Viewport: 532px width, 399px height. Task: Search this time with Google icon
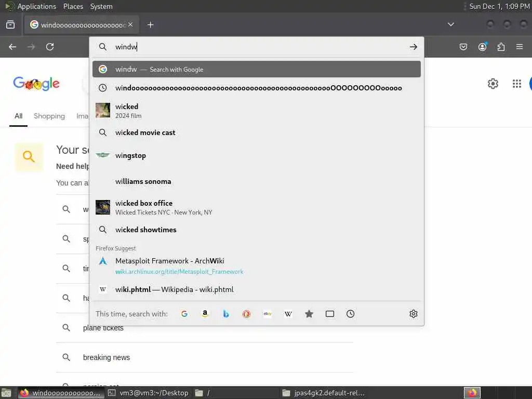click(x=184, y=314)
